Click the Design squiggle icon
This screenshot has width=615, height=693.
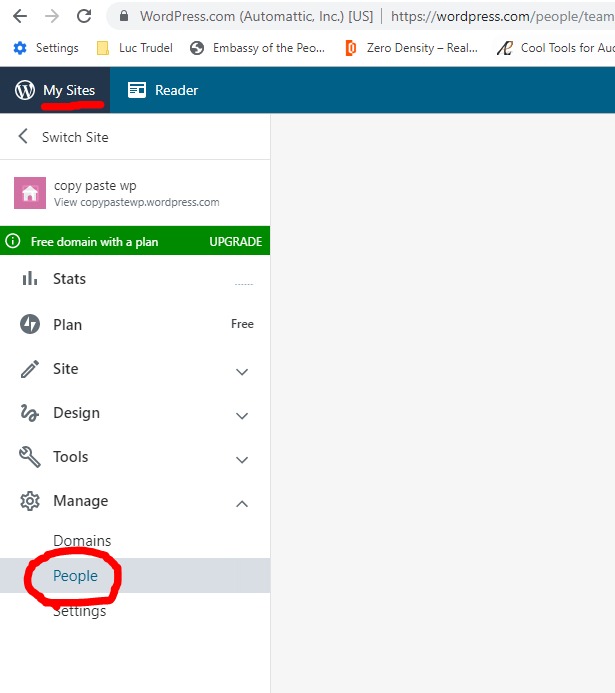(x=30, y=413)
